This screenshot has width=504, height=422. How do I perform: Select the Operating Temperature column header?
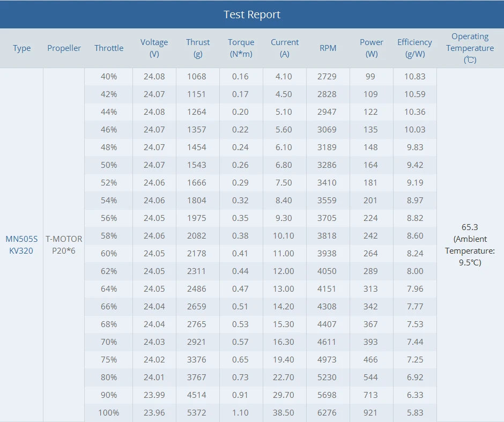coord(470,48)
